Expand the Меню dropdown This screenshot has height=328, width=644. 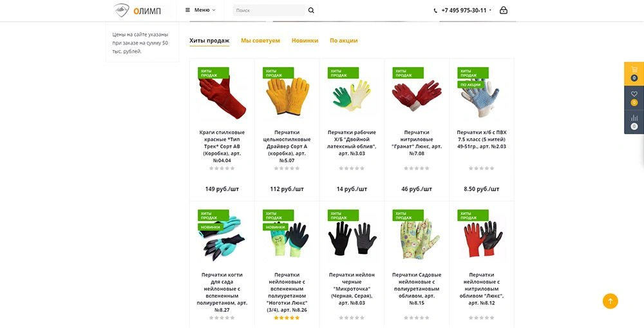200,10
